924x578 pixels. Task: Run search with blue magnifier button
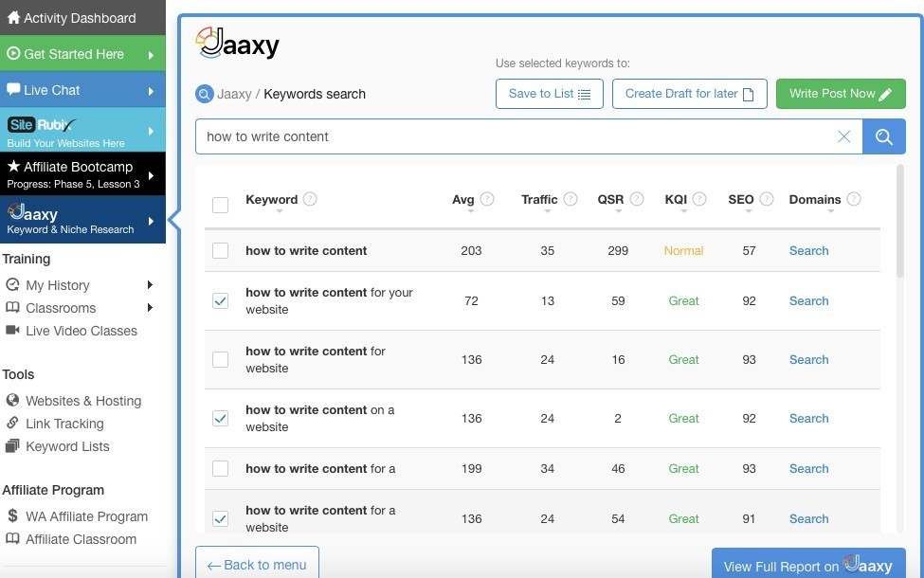point(884,136)
